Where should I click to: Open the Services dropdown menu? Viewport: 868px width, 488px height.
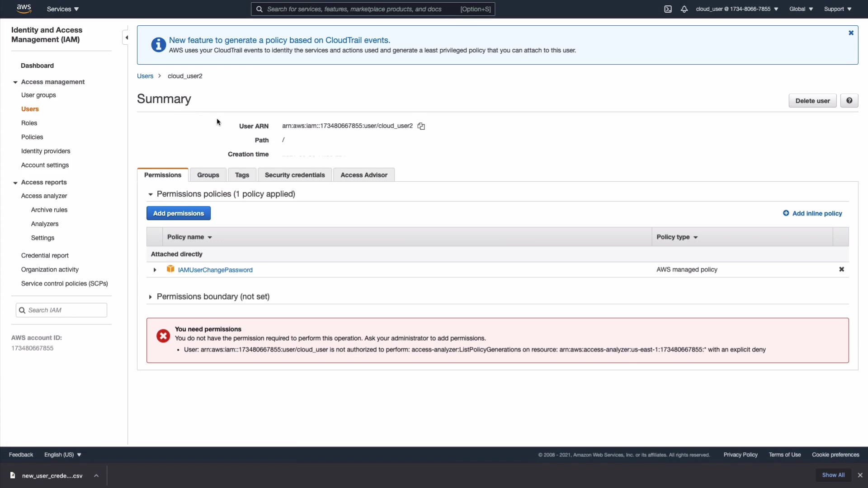63,9
